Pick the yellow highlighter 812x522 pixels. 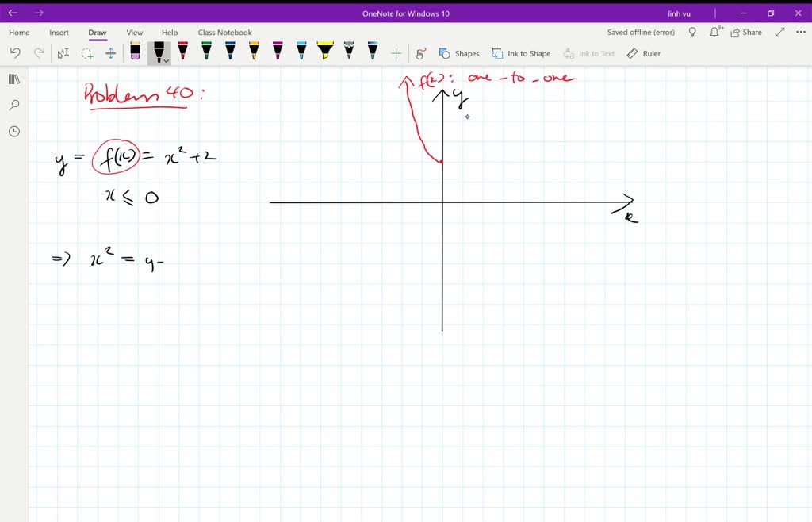pyautogui.click(x=324, y=52)
